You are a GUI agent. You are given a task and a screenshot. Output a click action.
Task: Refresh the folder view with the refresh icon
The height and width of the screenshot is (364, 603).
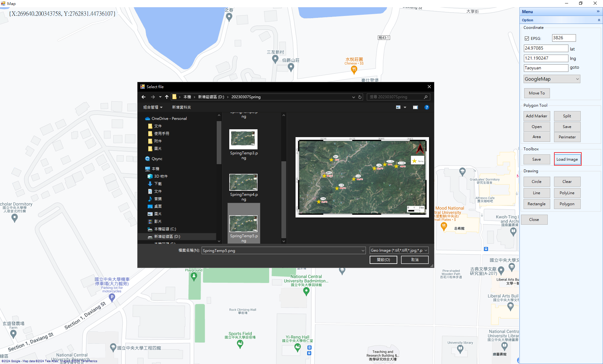360,97
